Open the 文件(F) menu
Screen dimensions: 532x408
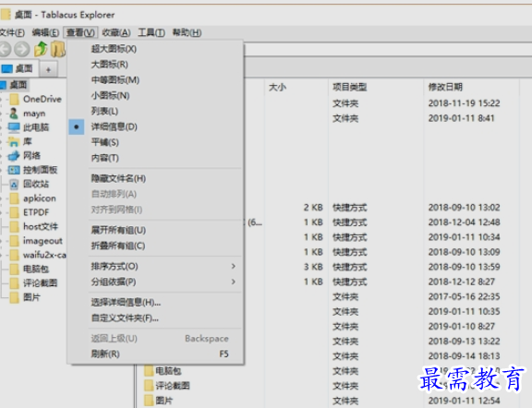tap(12, 32)
